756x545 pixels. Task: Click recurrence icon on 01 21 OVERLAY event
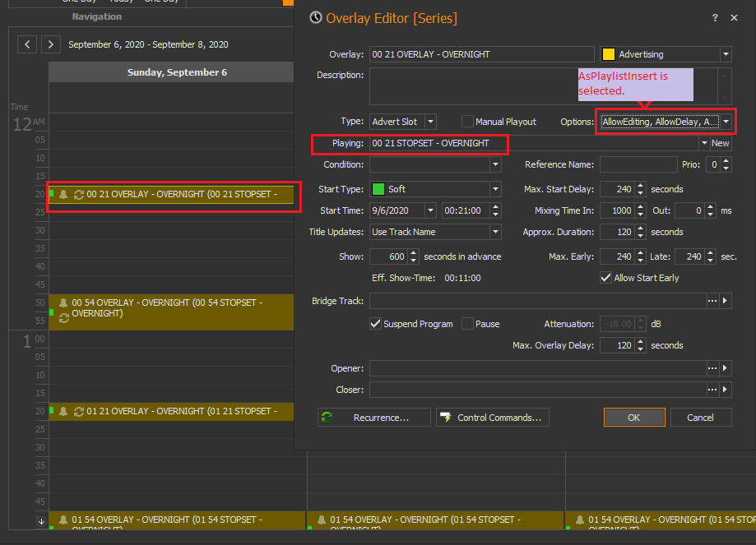click(79, 411)
